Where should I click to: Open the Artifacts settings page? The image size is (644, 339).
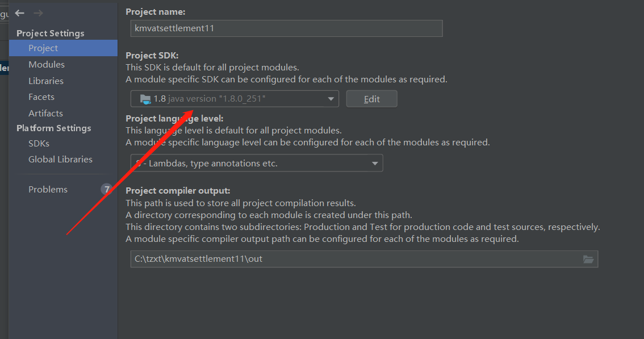(x=45, y=114)
